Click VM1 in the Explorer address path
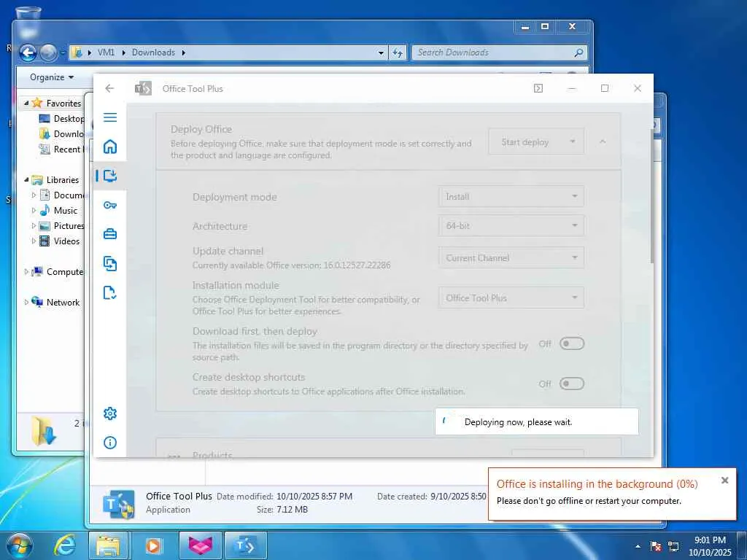The width and height of the screenshot is (747, 560). (106, 52)
